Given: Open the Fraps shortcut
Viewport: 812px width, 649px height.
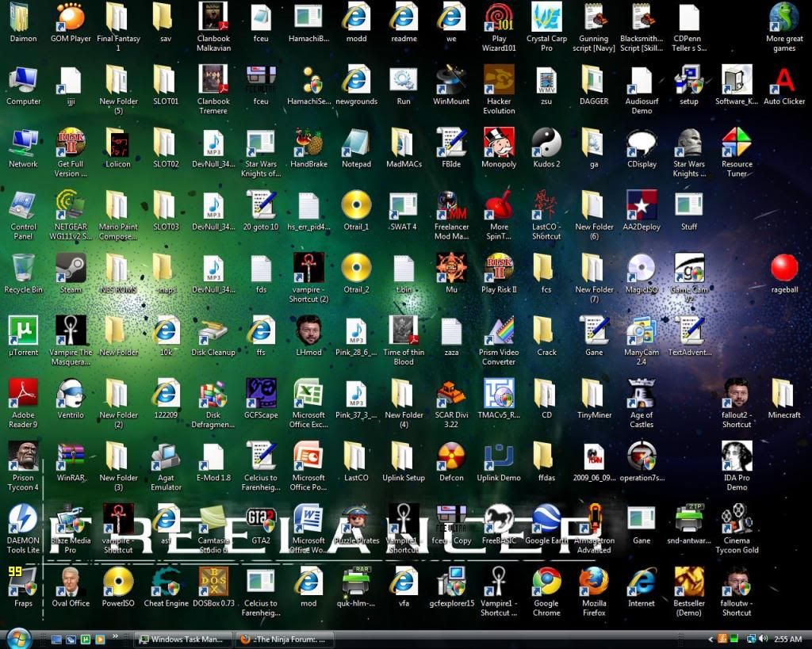Looking at the screenshot, I should click(x=23, y=582).
